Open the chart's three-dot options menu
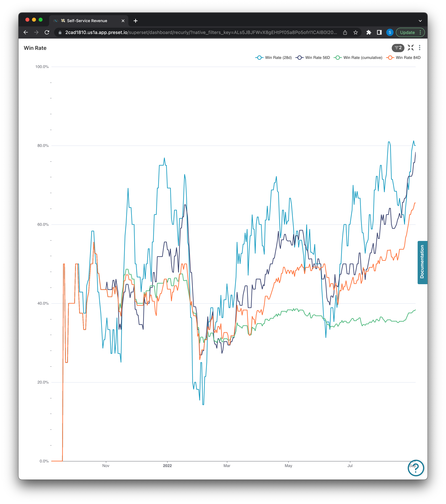The image size is (446, 504). (x=419, y=48)
